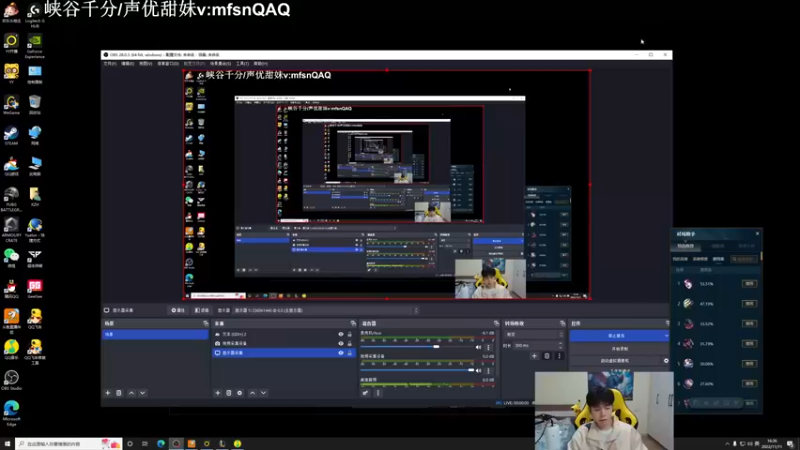Open the transition three-dot options menu
800x450 pixels.
pos(559,356)
